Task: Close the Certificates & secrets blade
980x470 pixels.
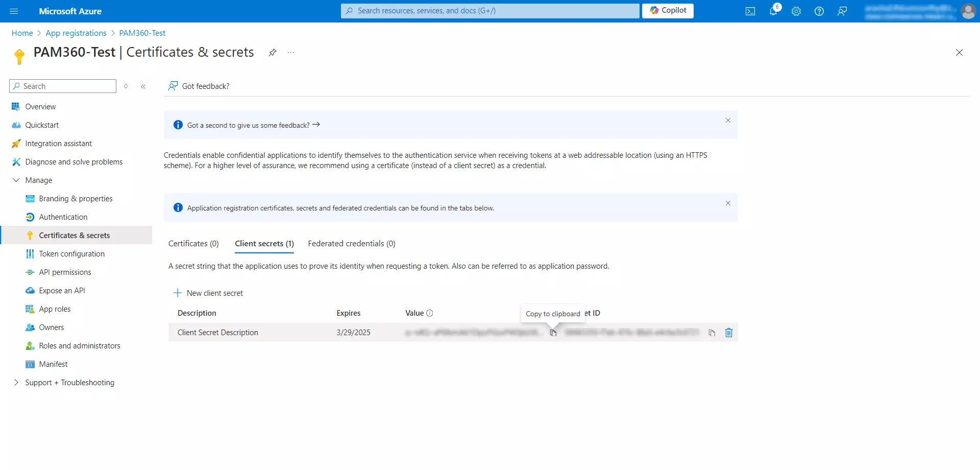Action: point(960,52)
